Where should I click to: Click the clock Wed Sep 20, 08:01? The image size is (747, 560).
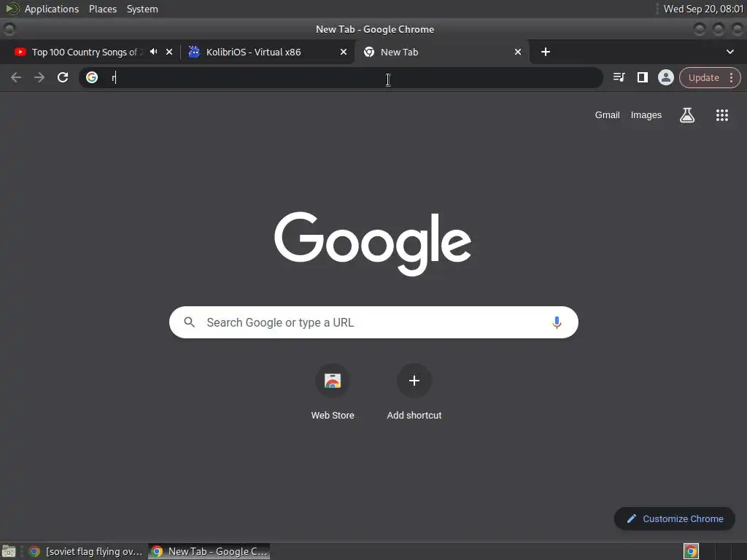coord(703,9)
